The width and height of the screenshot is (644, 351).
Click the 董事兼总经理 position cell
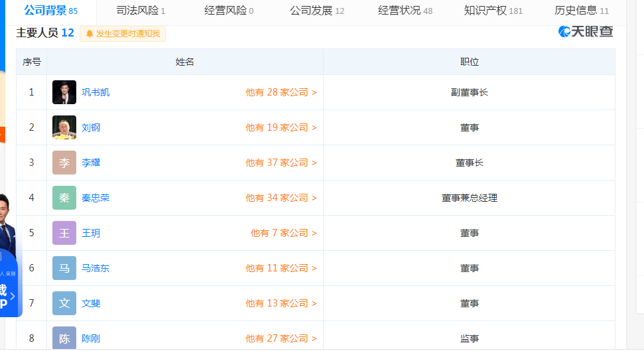point(469,198)
